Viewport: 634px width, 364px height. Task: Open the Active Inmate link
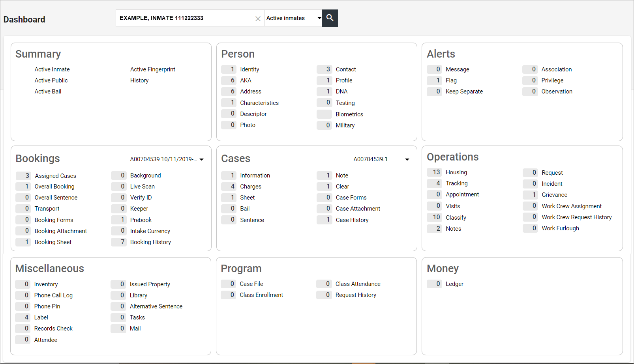[52, 69]
